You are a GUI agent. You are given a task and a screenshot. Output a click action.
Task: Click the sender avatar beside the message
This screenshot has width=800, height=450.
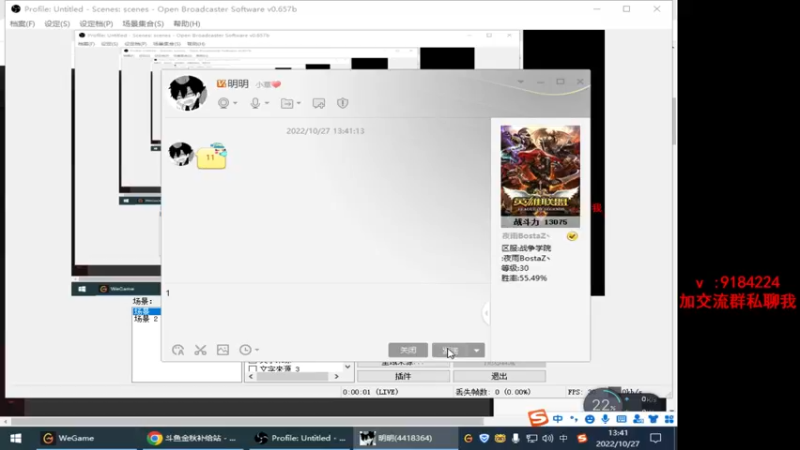pyautogui.click(x=181, y=154)
